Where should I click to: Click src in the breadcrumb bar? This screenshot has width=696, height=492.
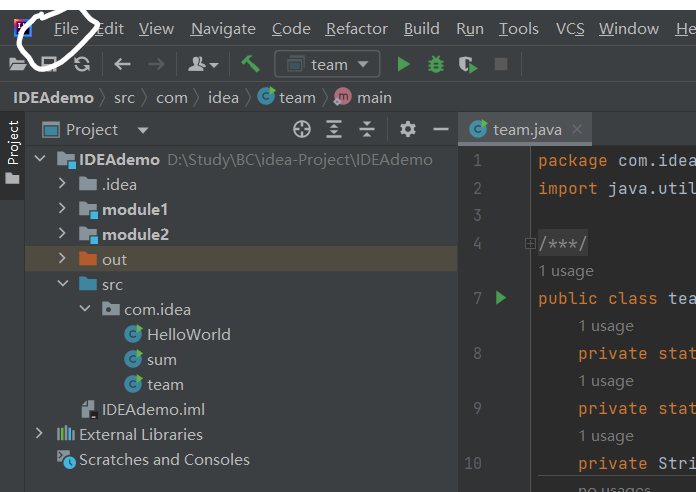coord(124,98)
